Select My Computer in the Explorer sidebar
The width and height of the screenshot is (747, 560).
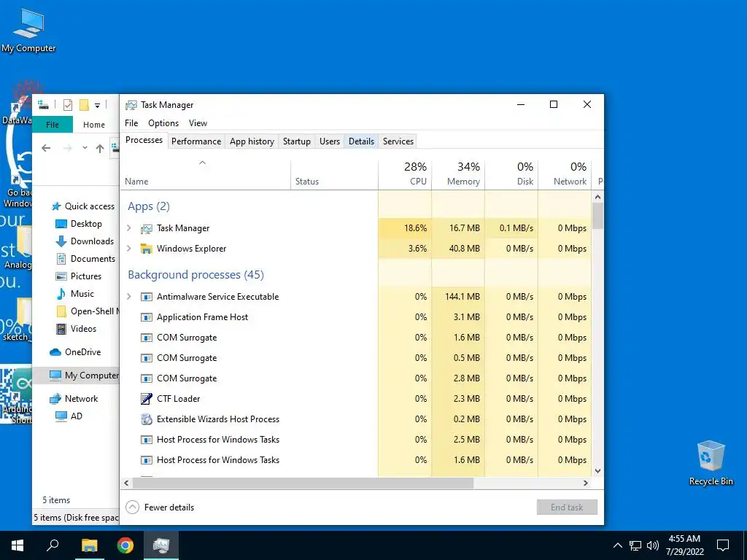pos(84,376)
